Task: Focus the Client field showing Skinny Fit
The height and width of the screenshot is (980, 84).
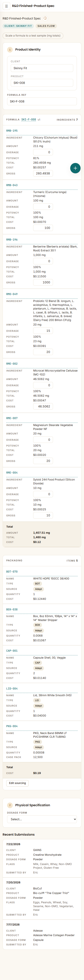Action: click(42, 68)
